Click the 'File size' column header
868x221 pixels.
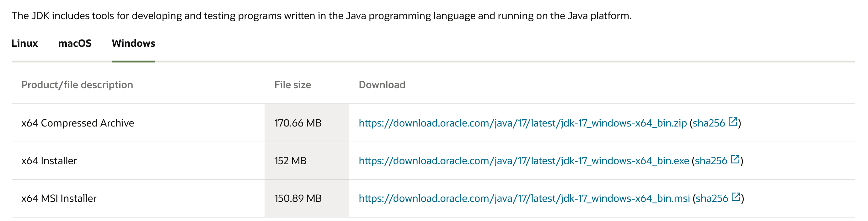292,85
